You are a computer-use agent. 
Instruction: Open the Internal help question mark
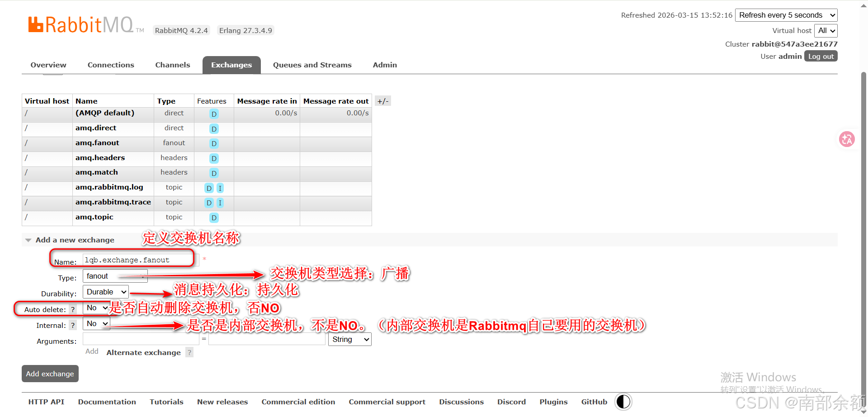point(73,326)
